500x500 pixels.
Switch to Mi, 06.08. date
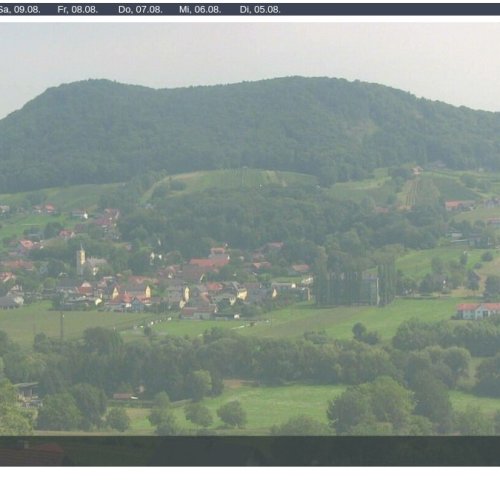tap(200, 10)
